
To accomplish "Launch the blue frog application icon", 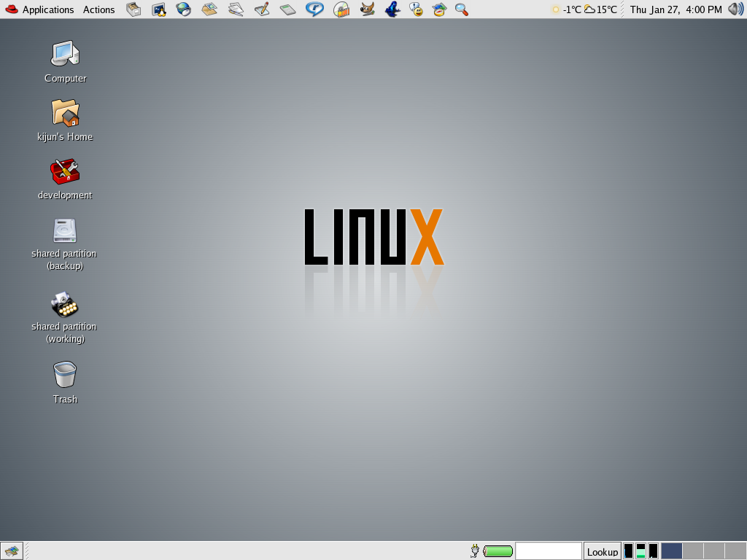I will click(x=392, y=9).
